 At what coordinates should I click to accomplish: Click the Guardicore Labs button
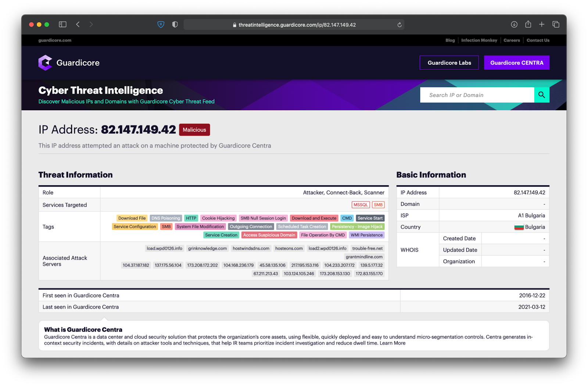tap(449, 63)
